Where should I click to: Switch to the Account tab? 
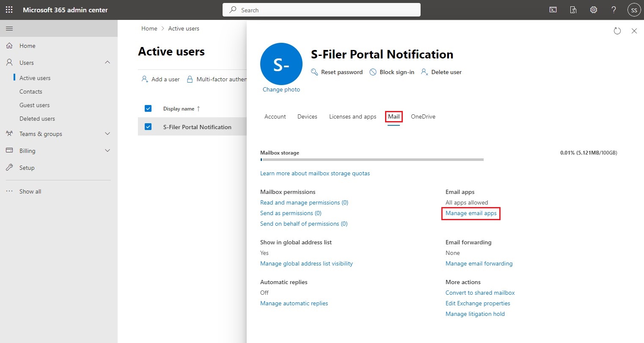(x=275, y=116)
